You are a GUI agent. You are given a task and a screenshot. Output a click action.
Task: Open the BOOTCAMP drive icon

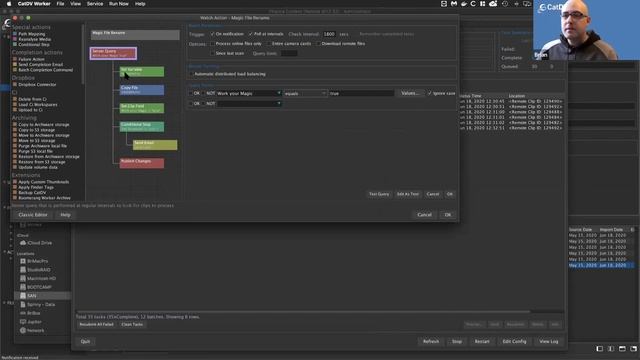point(23,287)
